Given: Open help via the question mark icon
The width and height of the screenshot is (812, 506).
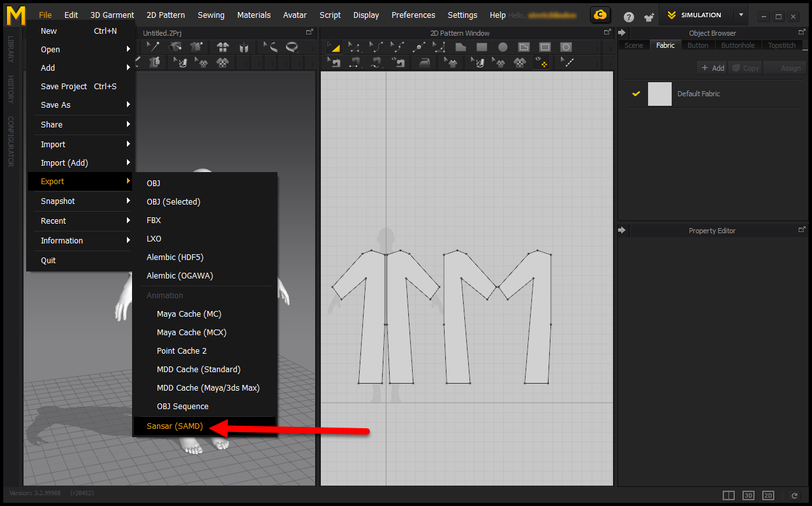Looking at the screenshot, I should 628,17.
